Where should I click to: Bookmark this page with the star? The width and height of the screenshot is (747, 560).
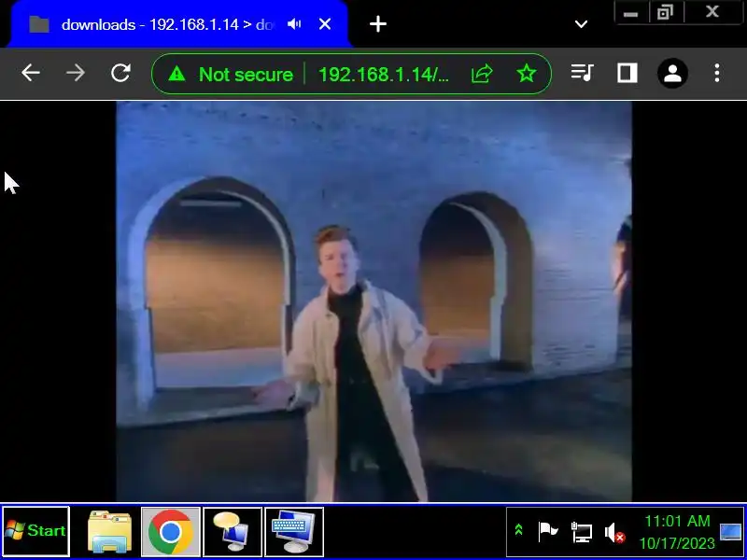point(527,74)
